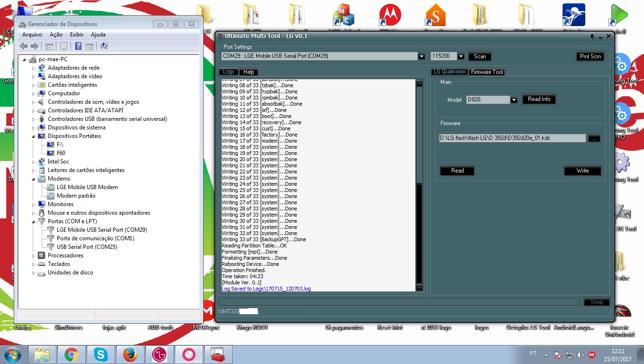Collapse the Modems tree node
This screenshot has width=644, height=364.
pyautogui.click(x=34, y=179)
